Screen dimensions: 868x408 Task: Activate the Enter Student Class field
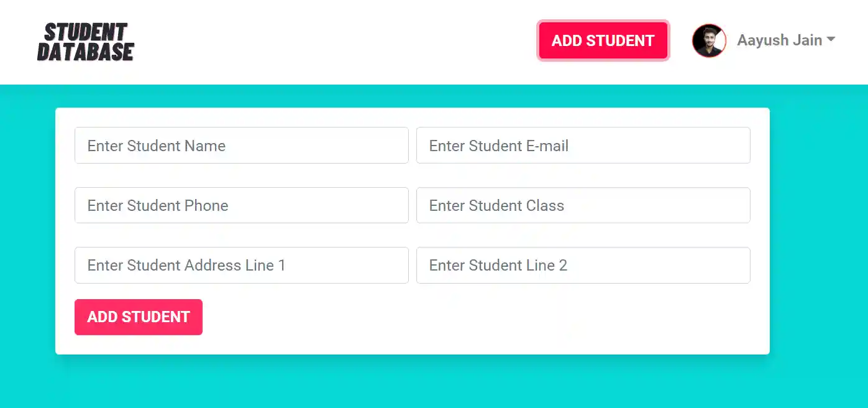583,205
